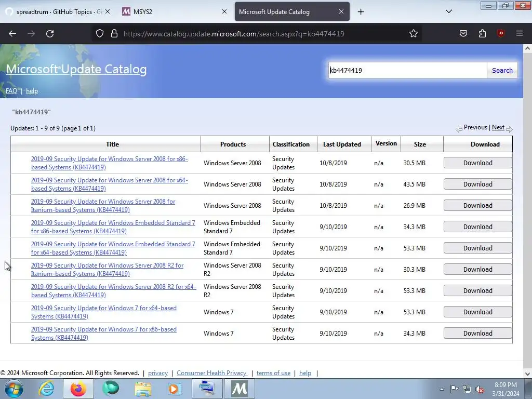Bookmark this page with the star icon
This screenshot has width=532, height=399.
point(413,33)
